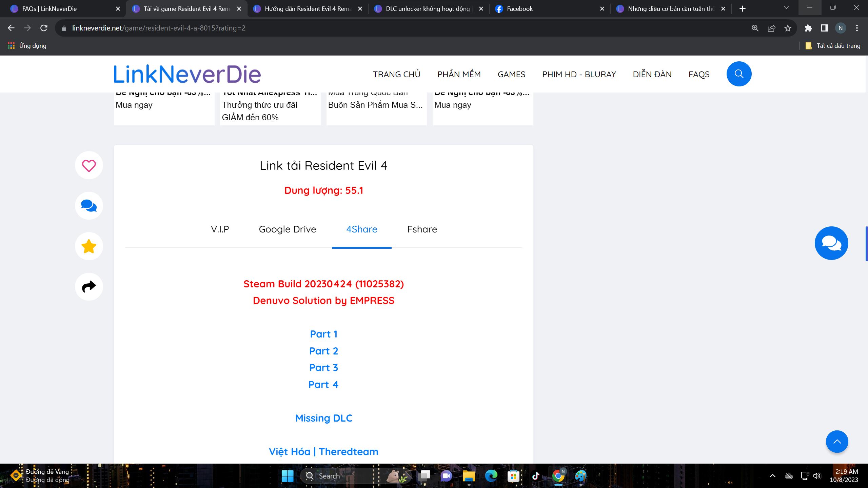
Task: Reload the page with the refresh icon
Action: click(43, 28)
